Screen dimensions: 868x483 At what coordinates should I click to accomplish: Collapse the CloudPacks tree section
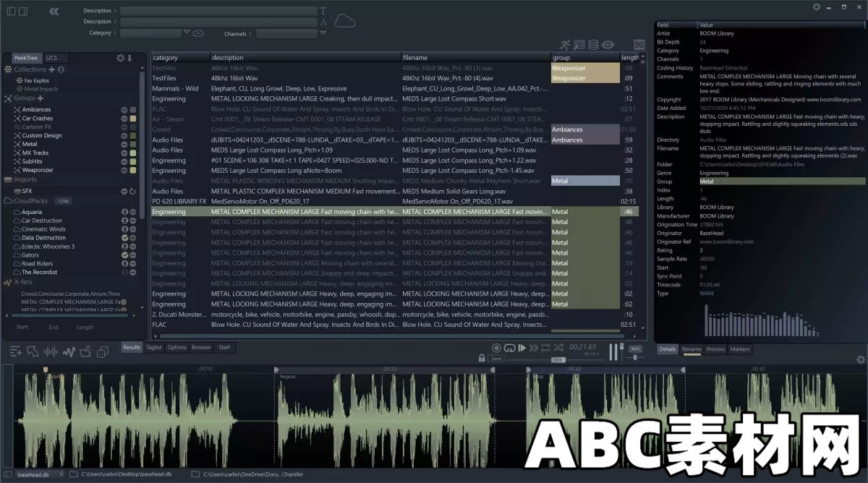(9, 200)
